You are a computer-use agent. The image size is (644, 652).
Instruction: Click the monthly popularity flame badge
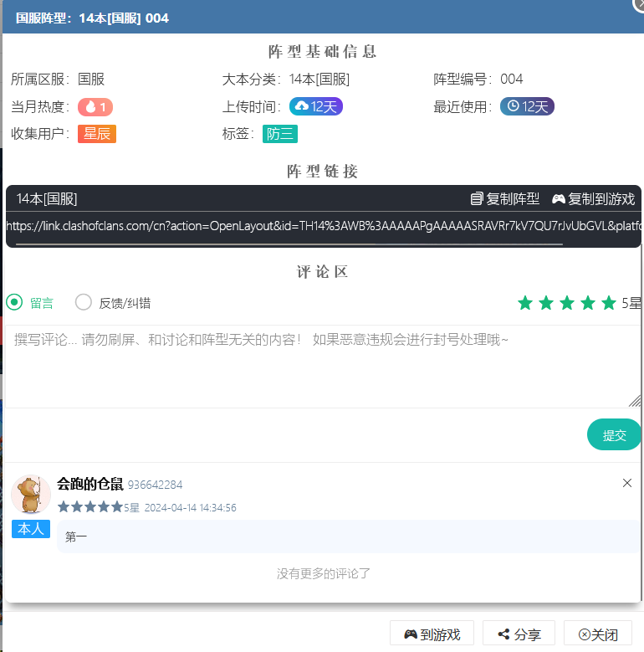pyautogui.click(x=95, y=107)
